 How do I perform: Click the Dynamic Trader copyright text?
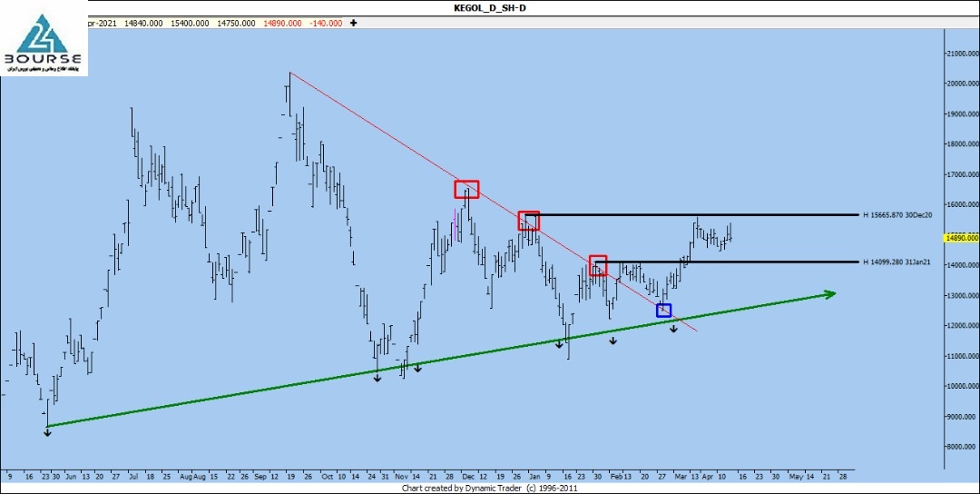pyautogui.click(x=490, y=488)
